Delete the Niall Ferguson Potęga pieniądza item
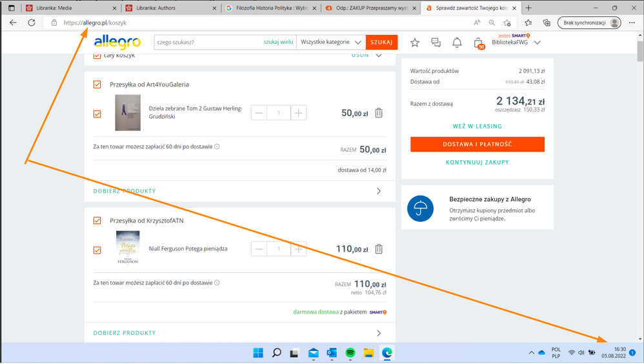The width and height of the screenshot is (644, 364). [379, 249]
